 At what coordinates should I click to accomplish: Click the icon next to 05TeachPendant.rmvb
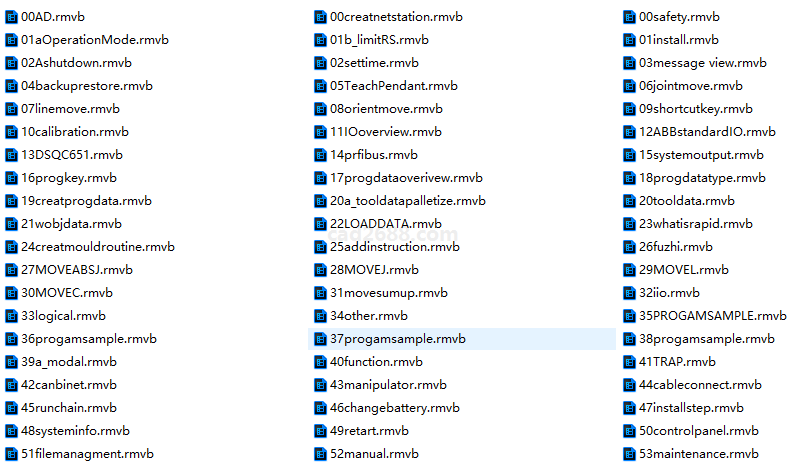click(321, 86)
